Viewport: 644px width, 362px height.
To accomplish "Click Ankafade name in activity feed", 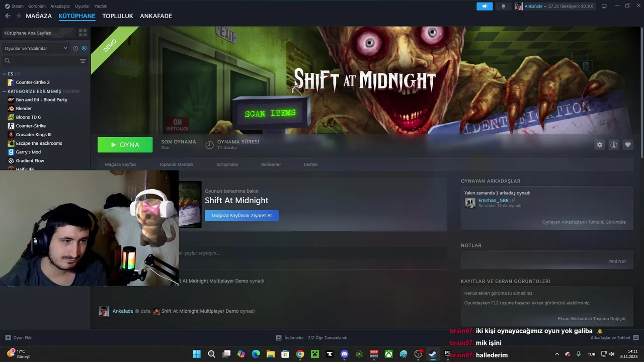I will coord(123,311).
